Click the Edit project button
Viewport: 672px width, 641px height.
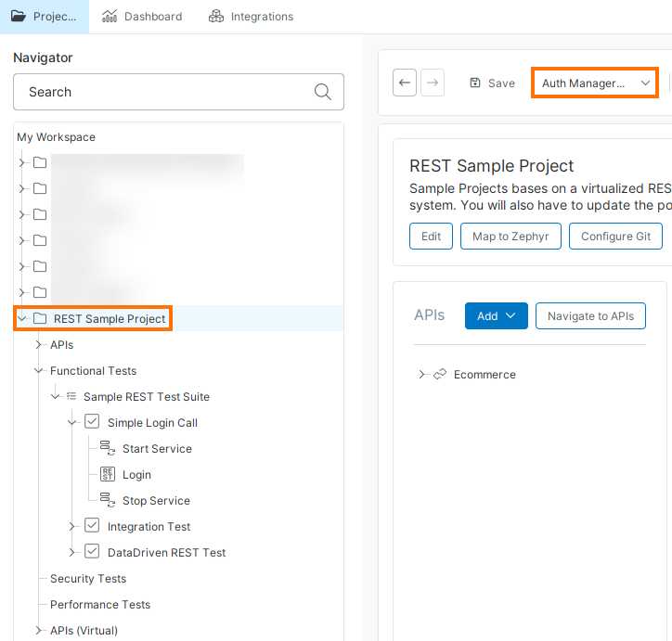pyautogui.click(x=431, y=236)
